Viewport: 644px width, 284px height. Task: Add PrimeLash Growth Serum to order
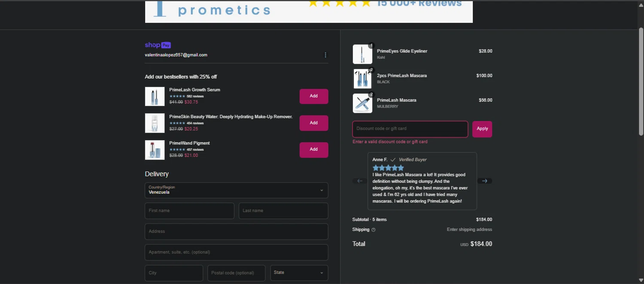click(x=314, y=96)
